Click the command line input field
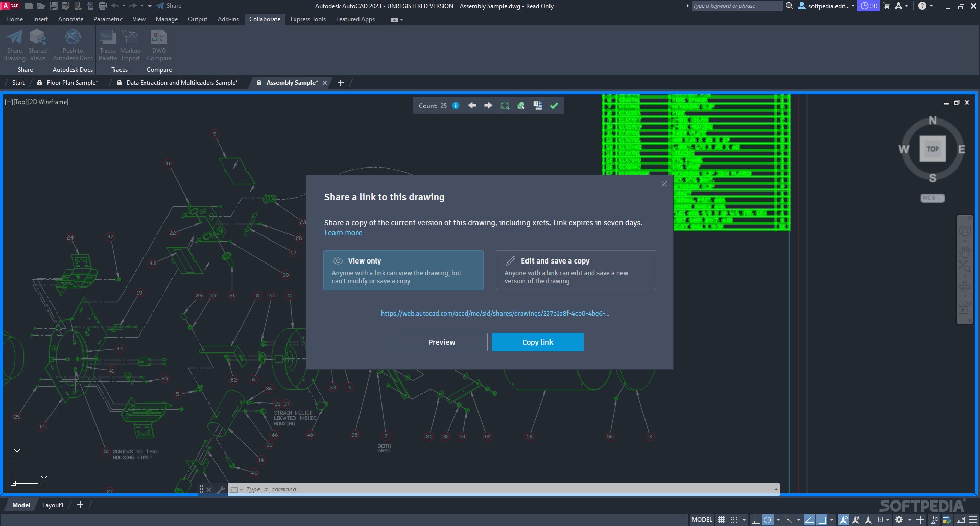Image resolution: width=980 pixels, height=526 pixels. point(503,489)
